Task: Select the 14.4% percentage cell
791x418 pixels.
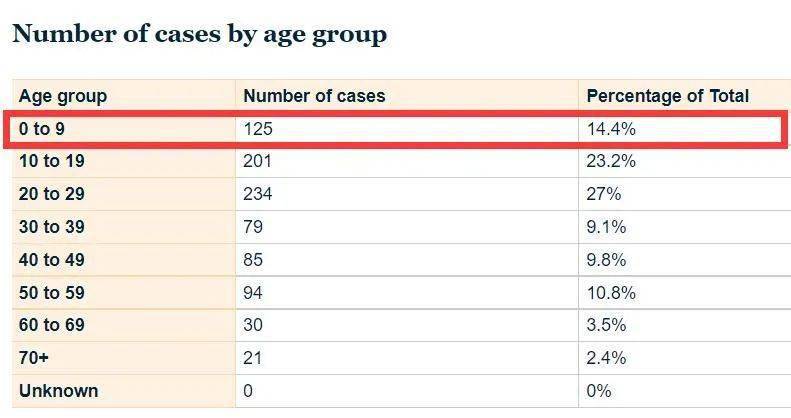Action: coord(610,129)
